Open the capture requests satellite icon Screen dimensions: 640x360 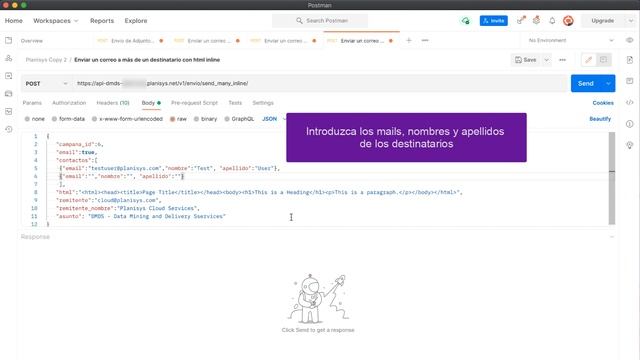tap(521, 20)
